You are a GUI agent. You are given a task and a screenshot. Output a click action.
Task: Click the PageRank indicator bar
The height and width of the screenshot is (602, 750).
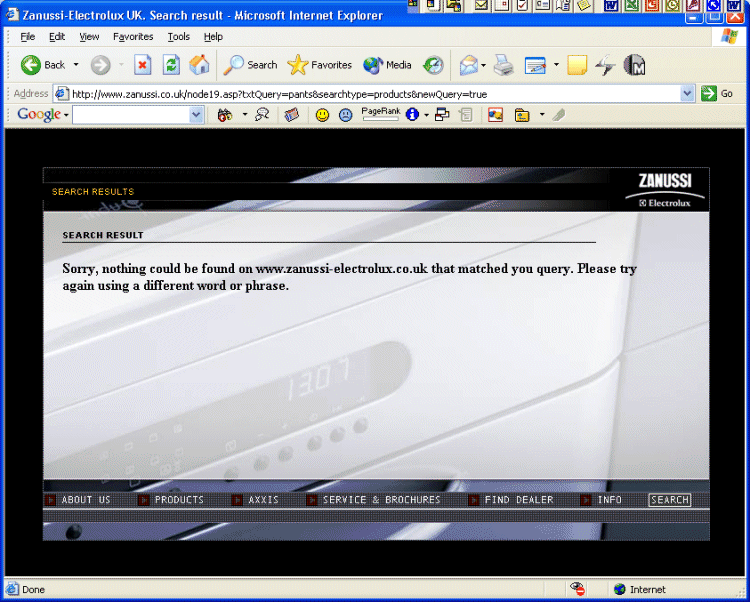tap(381, 114)
